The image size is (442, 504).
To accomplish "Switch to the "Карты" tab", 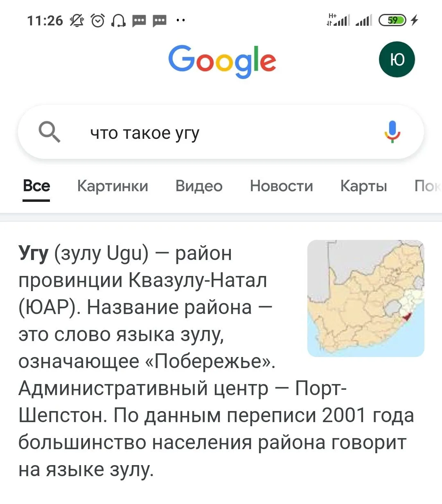I will pos(363,186).
